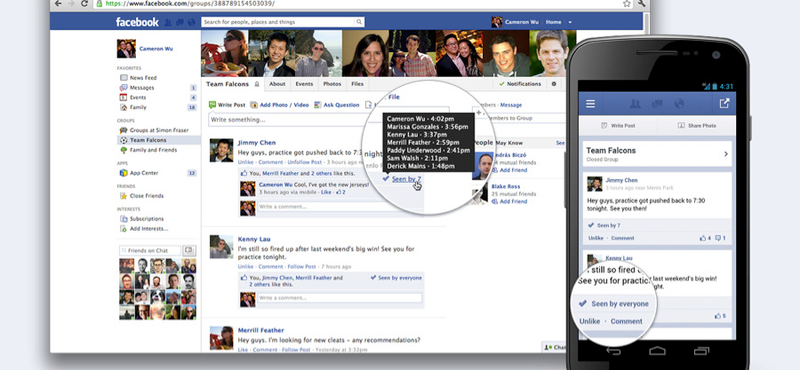The image size is (800, 370).
Task: Click the browser reload icon
Action: pos(85,3)
